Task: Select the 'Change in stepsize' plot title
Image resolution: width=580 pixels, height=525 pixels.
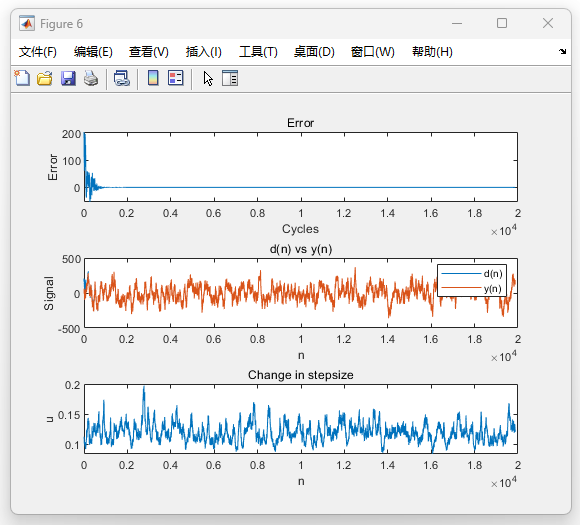Action: tap(301, 375)
